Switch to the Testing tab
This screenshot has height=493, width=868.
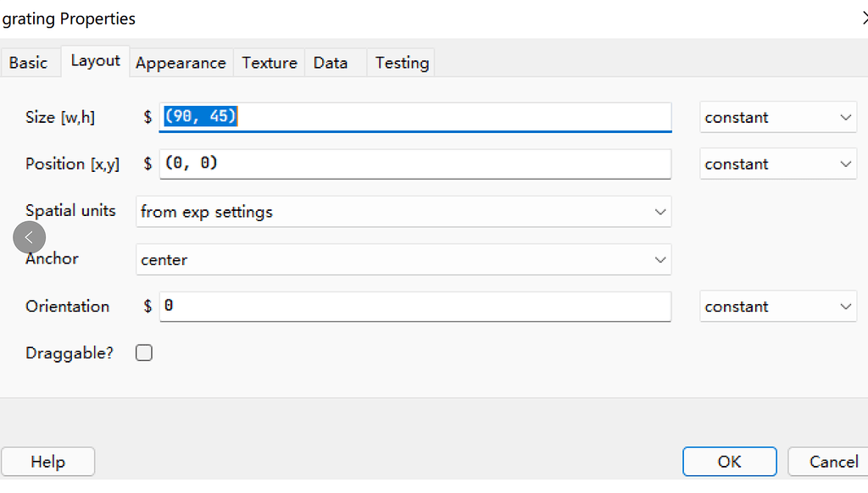point(401,63)
